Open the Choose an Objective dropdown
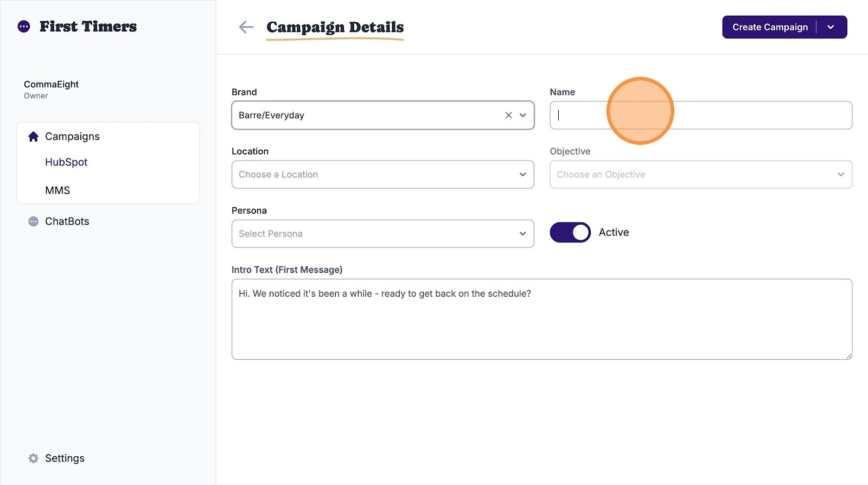The image size is (868, 485). (x=700, y=175)
